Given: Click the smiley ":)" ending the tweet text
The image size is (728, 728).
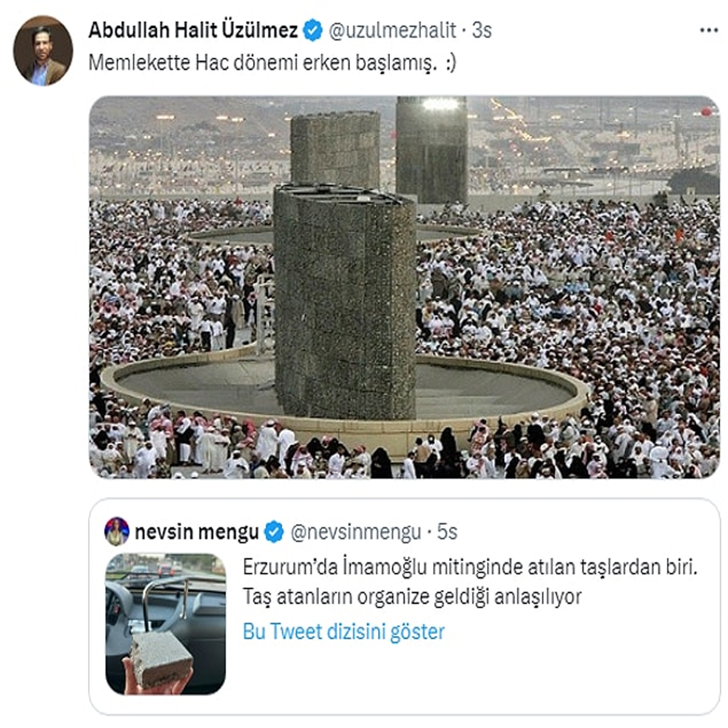Looking at the screenshot, I should (x=450, y=63).
